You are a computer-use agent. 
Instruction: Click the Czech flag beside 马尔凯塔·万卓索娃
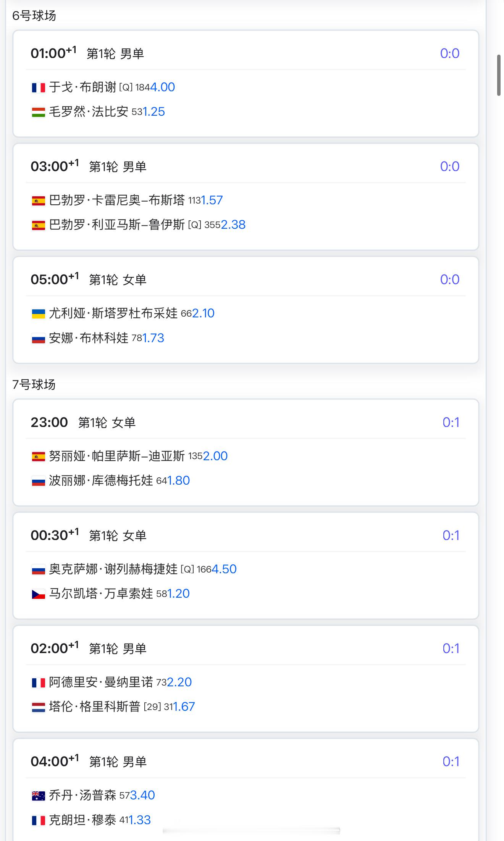coord(38,594)
